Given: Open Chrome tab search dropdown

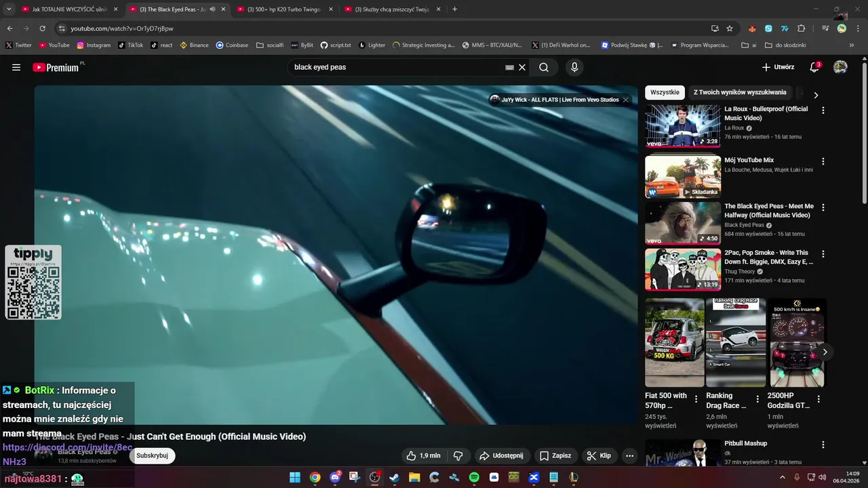Looking at the screenshot, I should 10,9.
